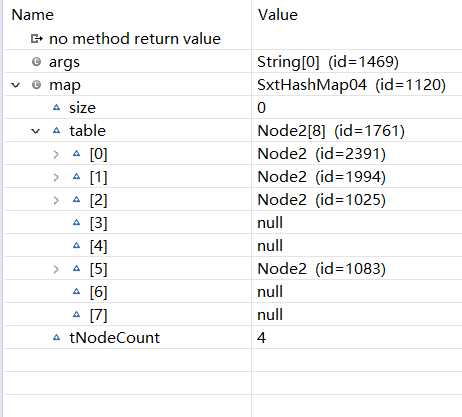This screenshot has width=462, height=417.
Task: Click the triangle icon beside element [3]
Action: (77, 222)
